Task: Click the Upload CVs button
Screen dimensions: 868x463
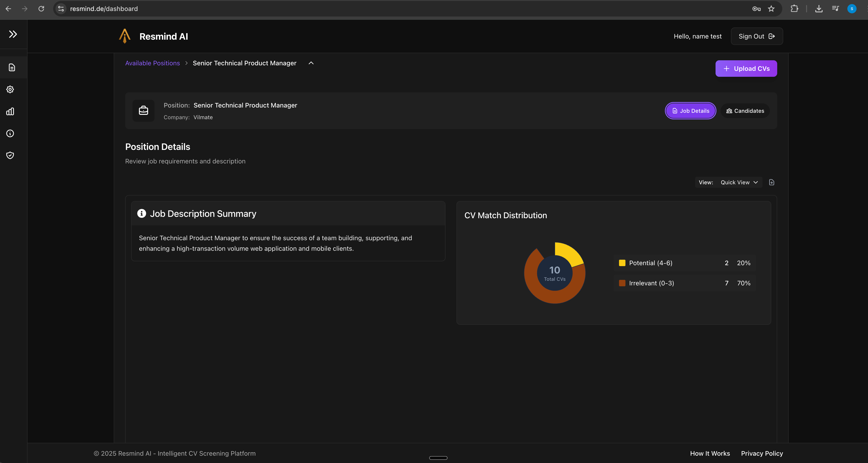Action: (x=746, y=69)
